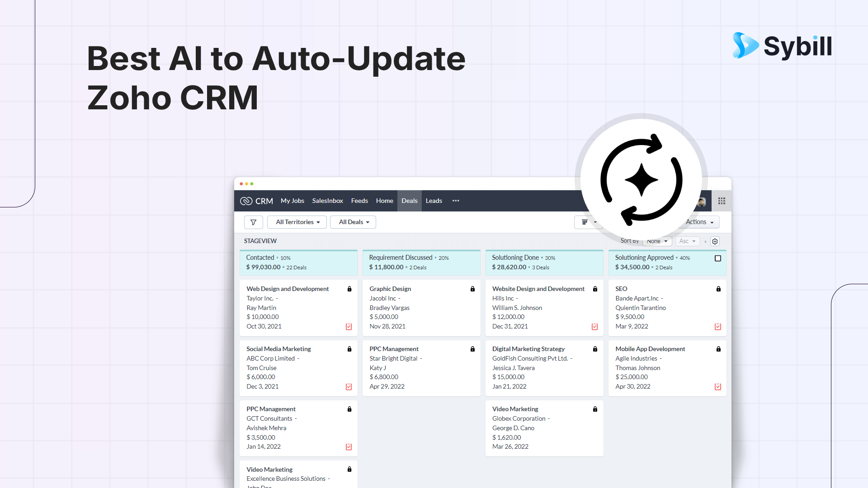Open the apps grid icon in navbar

(x=722, y=201)
